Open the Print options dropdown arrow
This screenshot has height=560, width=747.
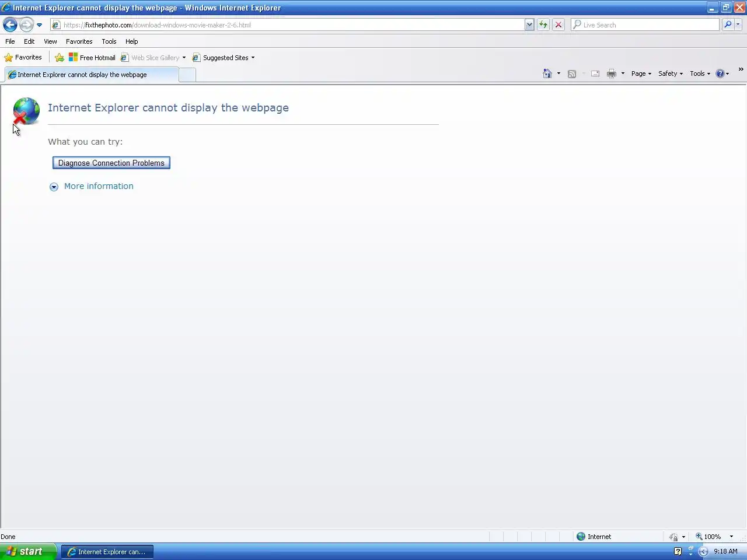[x=623, y=73]
